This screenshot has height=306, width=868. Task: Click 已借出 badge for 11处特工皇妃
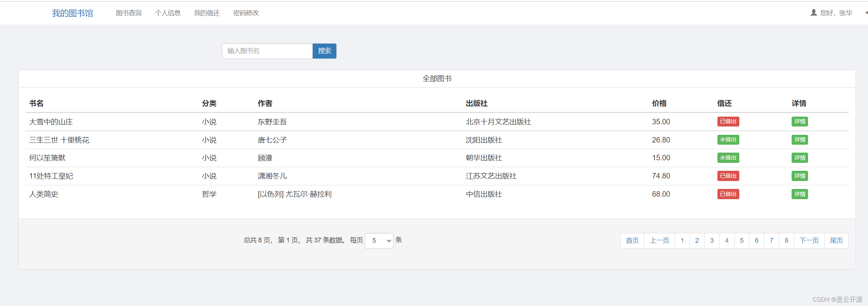pyautogui.click(x=728, y=176)
